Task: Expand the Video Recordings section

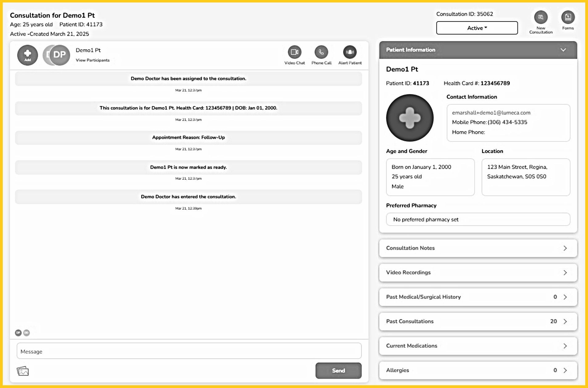Action: (x=478, y=273)
